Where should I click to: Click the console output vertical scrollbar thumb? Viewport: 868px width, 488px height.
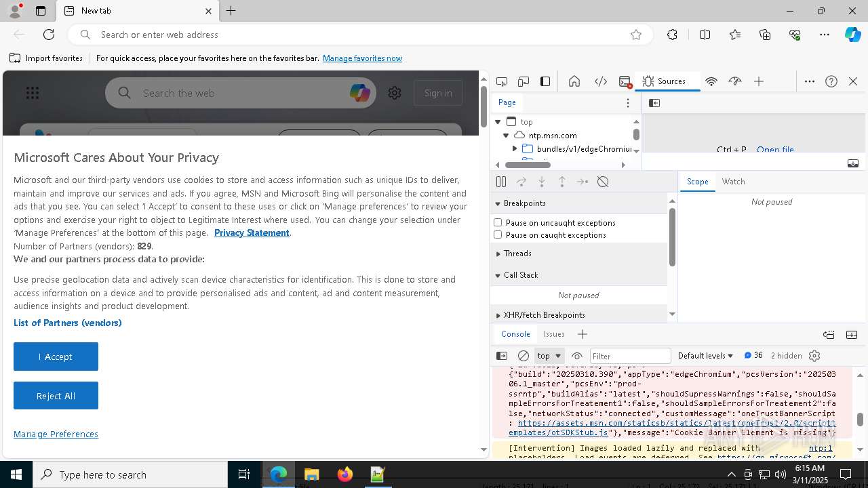(860, 420)
